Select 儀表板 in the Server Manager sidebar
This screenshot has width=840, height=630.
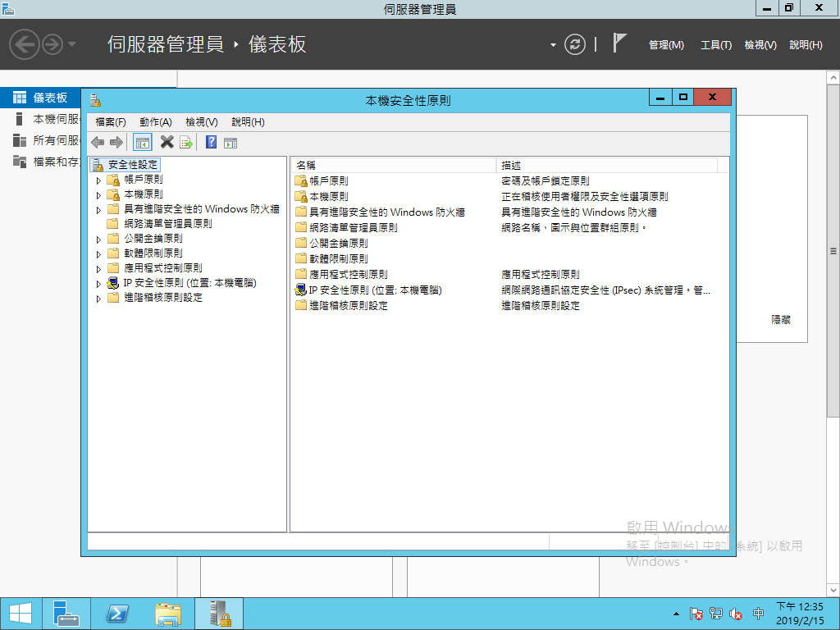click(x=40, y=98)
